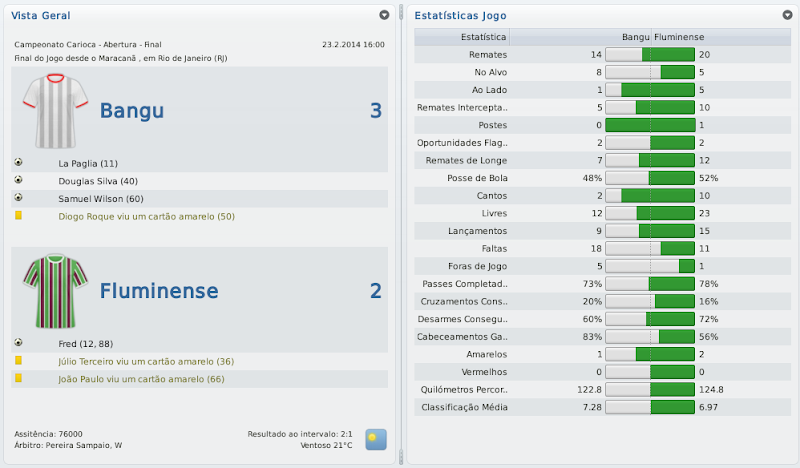Click the Remates stat comparison bar
Image resolution: width=800 pixels, height=468 pixels.
[650, 55]
